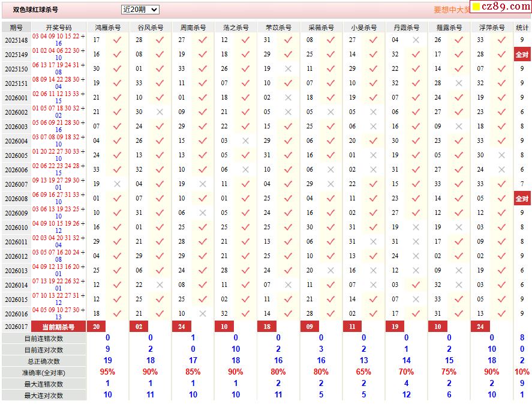Click X mark in 鸿雁杀号 for 2026007
This screenshot has height=404, width=532.
tap(117, 184)
